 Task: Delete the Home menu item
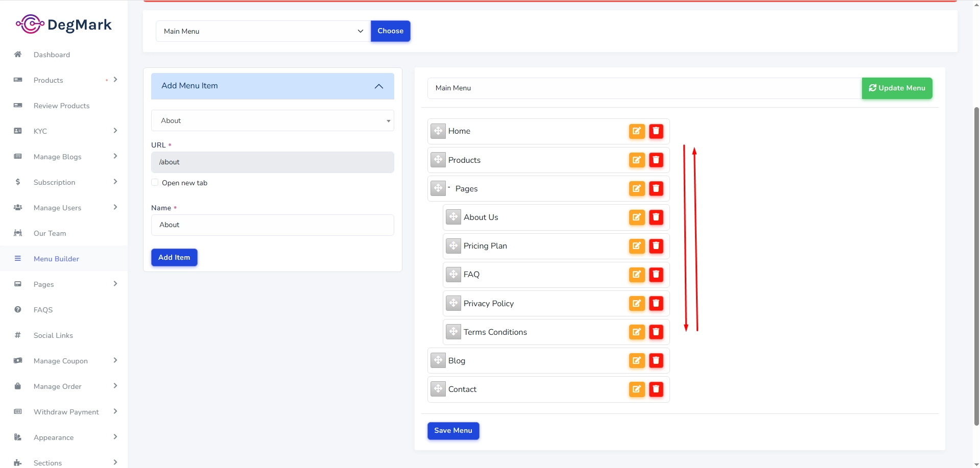click(x=656, y=131)
